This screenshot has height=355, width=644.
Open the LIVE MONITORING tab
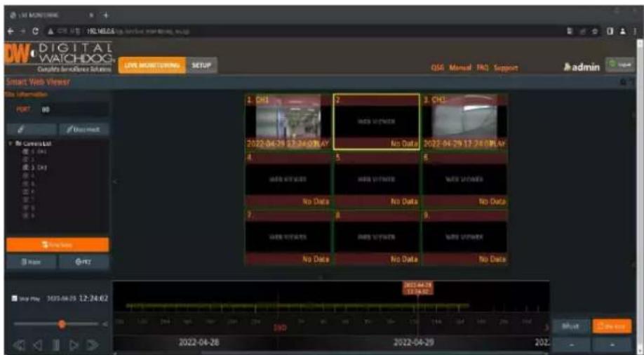pos(152,65)
